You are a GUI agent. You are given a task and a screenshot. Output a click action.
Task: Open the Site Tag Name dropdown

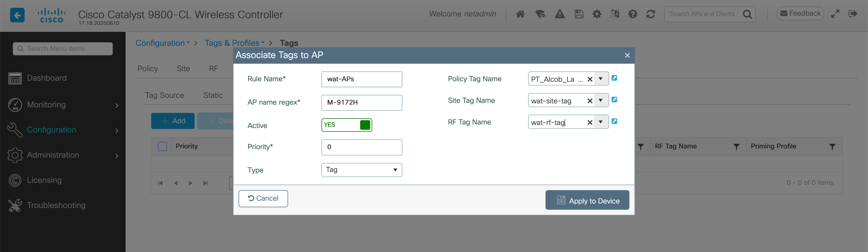point(601,100)
